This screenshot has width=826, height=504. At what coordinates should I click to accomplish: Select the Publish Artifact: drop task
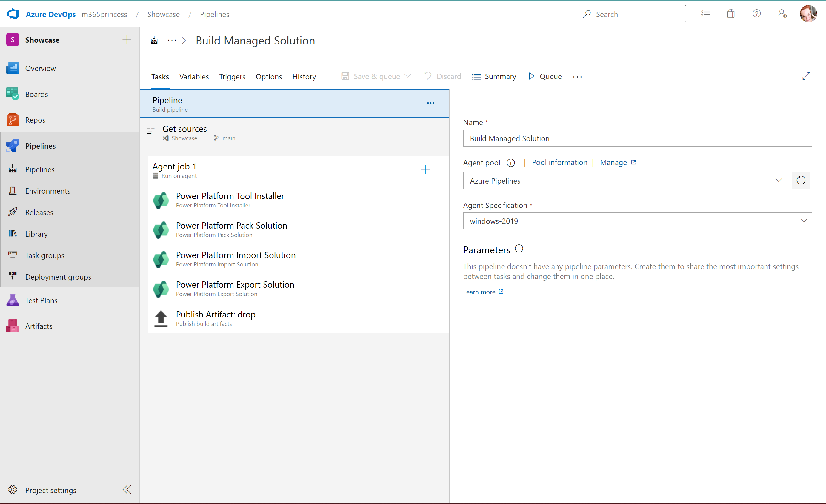298,318
